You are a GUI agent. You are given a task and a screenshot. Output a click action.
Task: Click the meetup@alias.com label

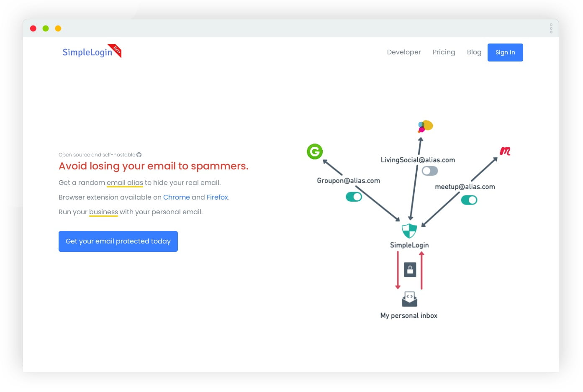click(465, 187)
